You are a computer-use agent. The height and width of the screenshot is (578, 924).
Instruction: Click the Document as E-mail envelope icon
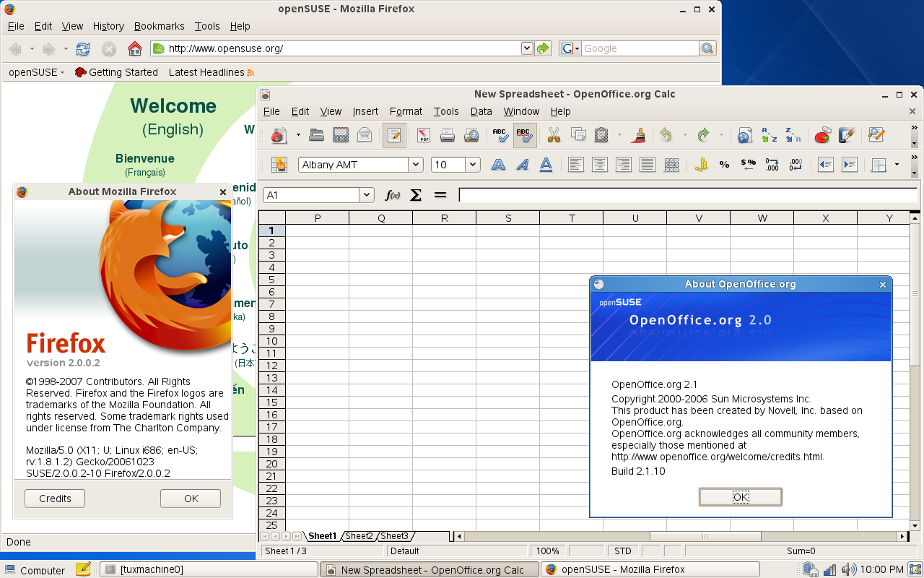click(365, 135)
